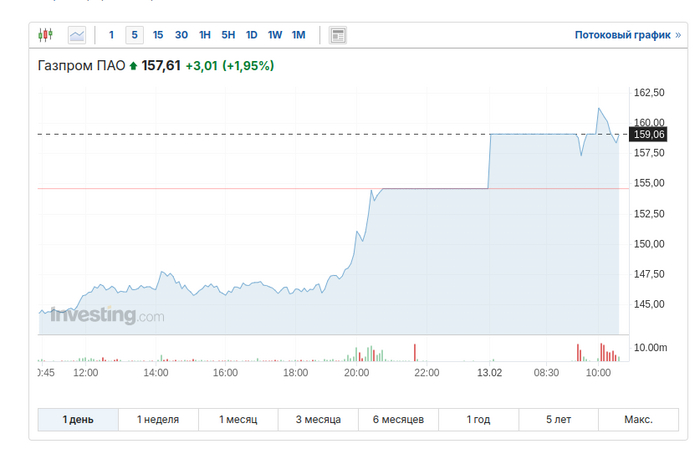Click the 20:00 time axis label
Image resolution: width=700 pixels, height=454 pixels.
coord(356,373)
